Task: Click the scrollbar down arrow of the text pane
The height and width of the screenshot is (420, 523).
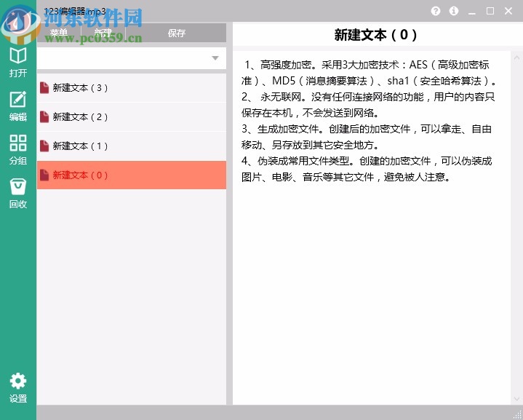Action: (x=516, y=399)
